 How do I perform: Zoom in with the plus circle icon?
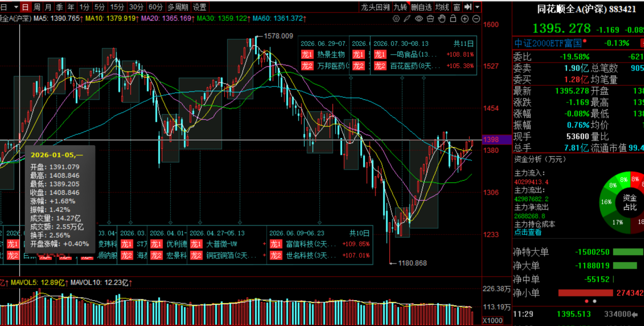coord(465,19)
